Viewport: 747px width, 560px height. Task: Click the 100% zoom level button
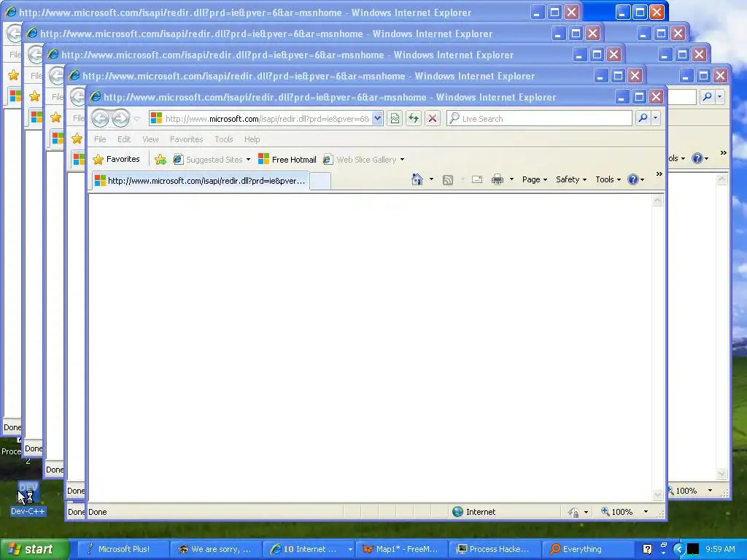click(617, 512)
